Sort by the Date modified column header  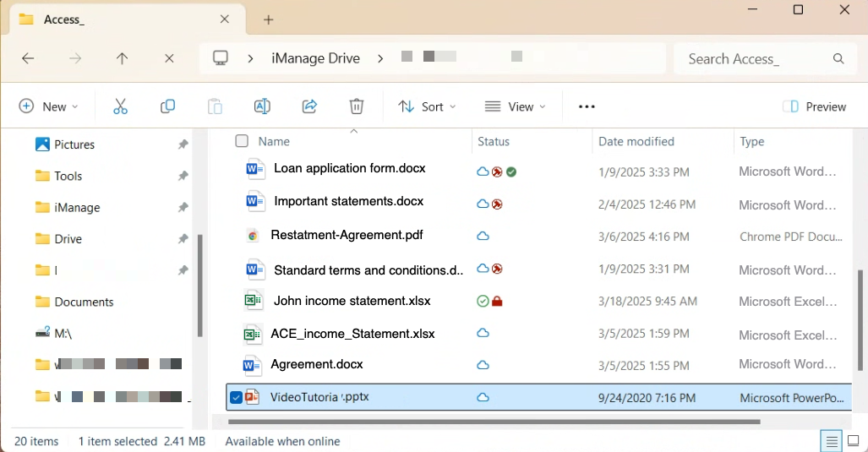[636, 141]
